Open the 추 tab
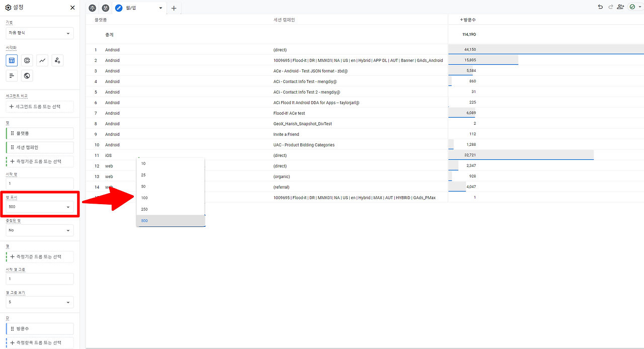The image size is (644, 349). click(92, 8)
